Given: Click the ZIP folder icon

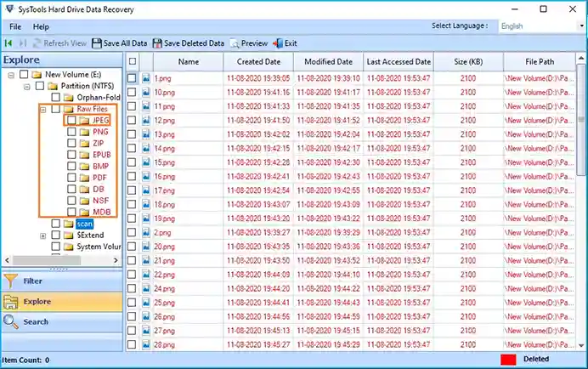Looking at the screenshot, I should tap(85, 144).
